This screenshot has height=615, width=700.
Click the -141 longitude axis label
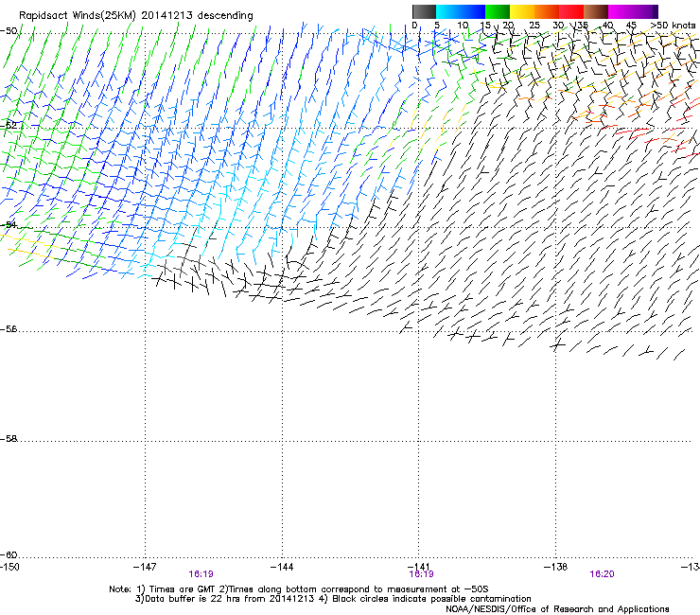(419, 567)
